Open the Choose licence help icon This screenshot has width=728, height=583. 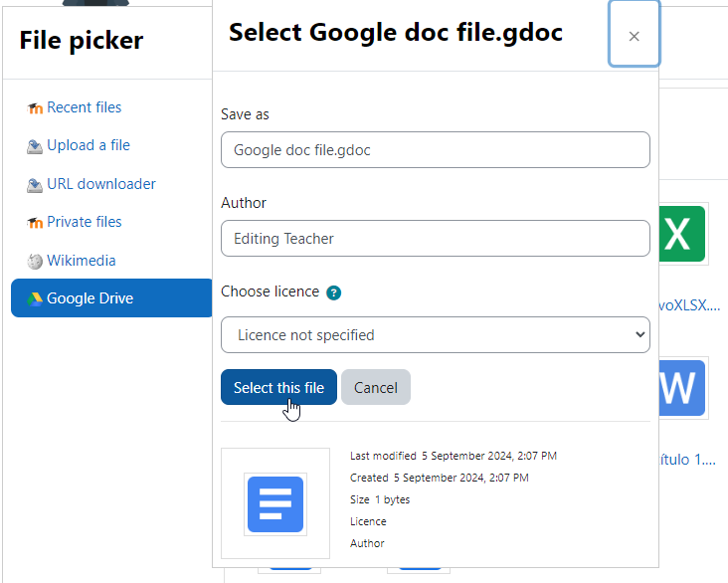[333, 292]
